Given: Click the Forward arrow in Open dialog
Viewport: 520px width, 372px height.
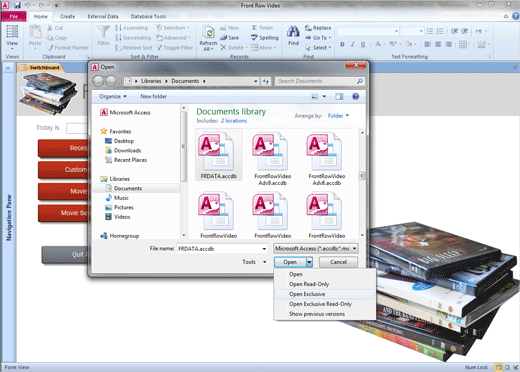Looking at the screenshot, I should 111,81.
